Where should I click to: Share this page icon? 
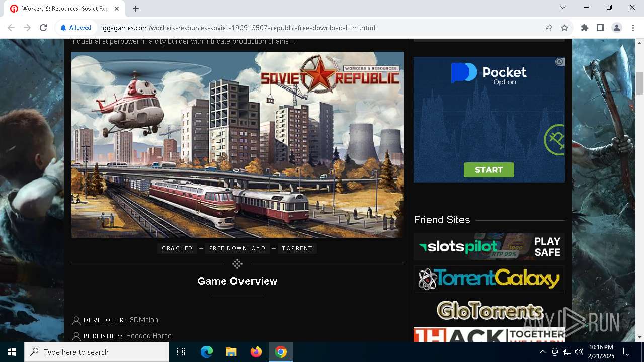[548, 28]
